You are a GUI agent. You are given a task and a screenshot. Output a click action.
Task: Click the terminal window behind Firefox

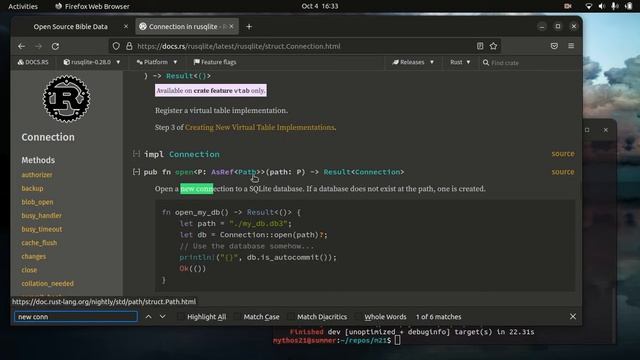tap(445, 336)
